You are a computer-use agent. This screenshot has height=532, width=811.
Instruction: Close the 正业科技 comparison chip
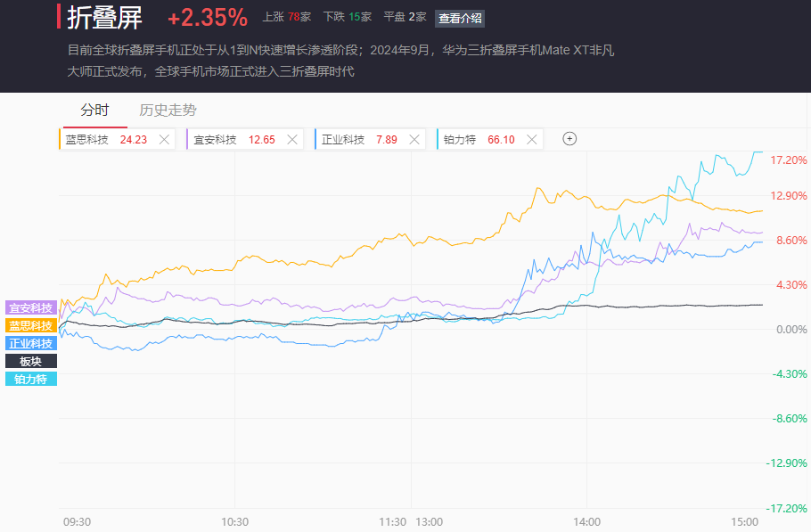414,140
